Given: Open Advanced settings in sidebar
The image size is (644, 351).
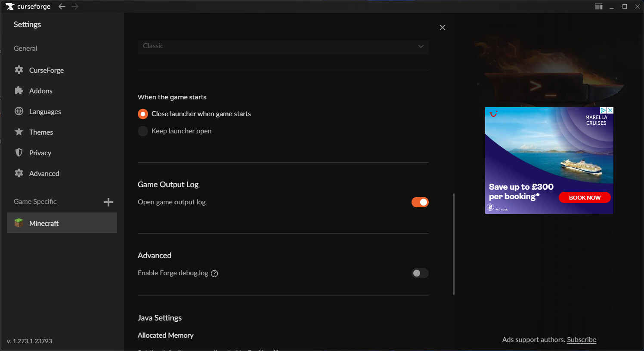Looking at the screenshot, I should [62, 173].
